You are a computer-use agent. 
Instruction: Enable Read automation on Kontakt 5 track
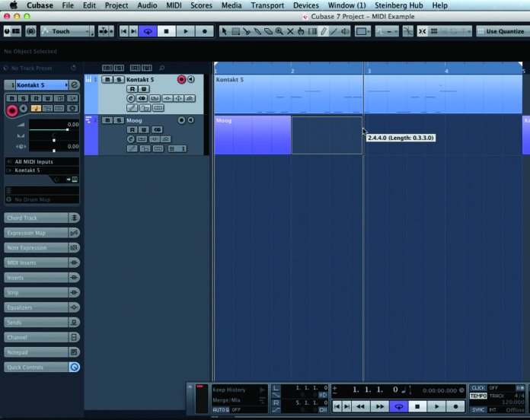132,89
